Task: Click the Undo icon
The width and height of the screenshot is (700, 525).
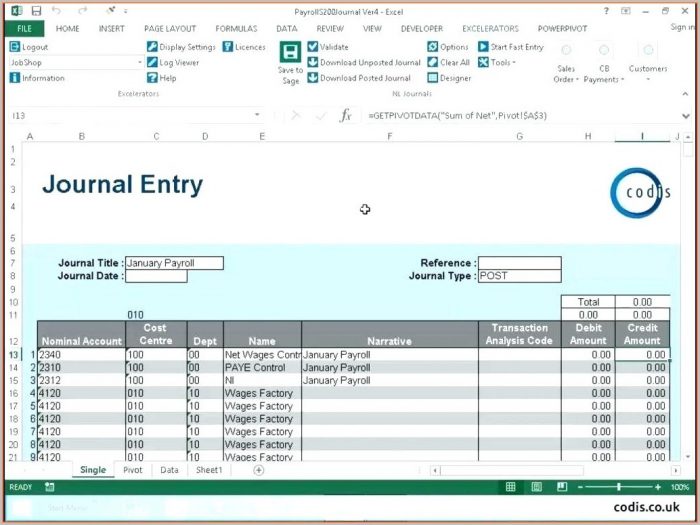Action: tap(56, 11)
